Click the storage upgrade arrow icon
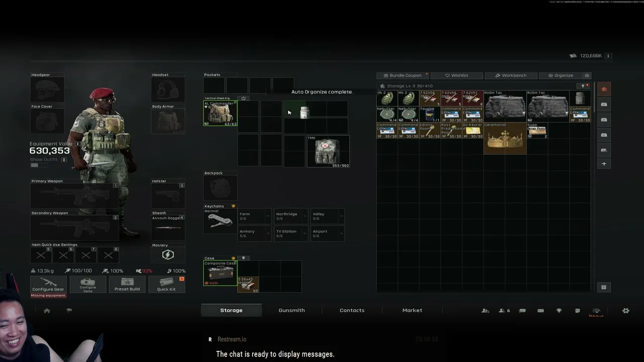644x362 pixels. pos(583,86)
